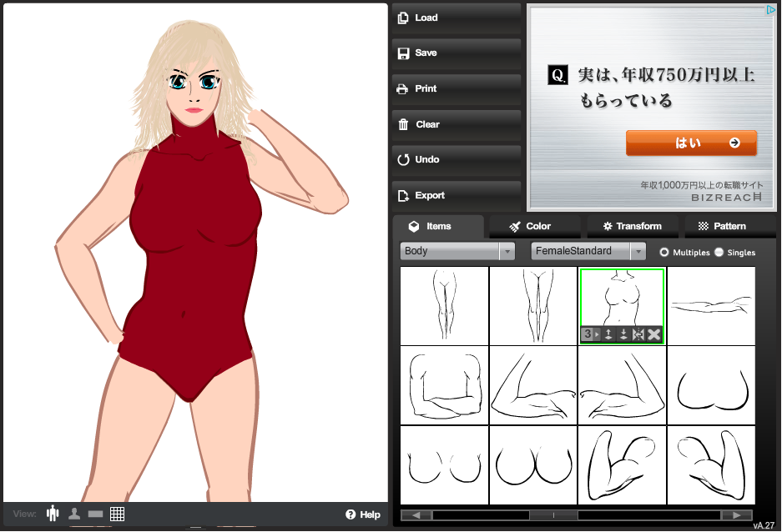782x532 pixels.
Task: Click the items list horizontal scrollbar handle
Action: click(552, 515)
